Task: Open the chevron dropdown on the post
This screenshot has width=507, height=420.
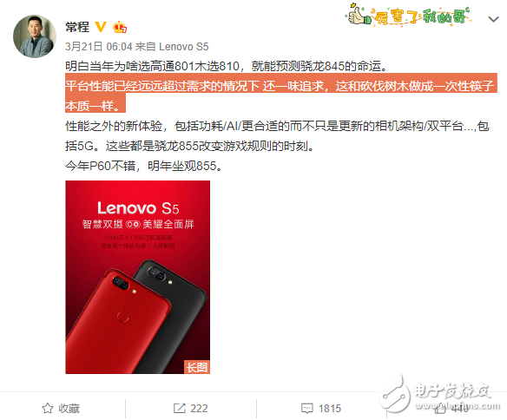Action: (493, 20)
